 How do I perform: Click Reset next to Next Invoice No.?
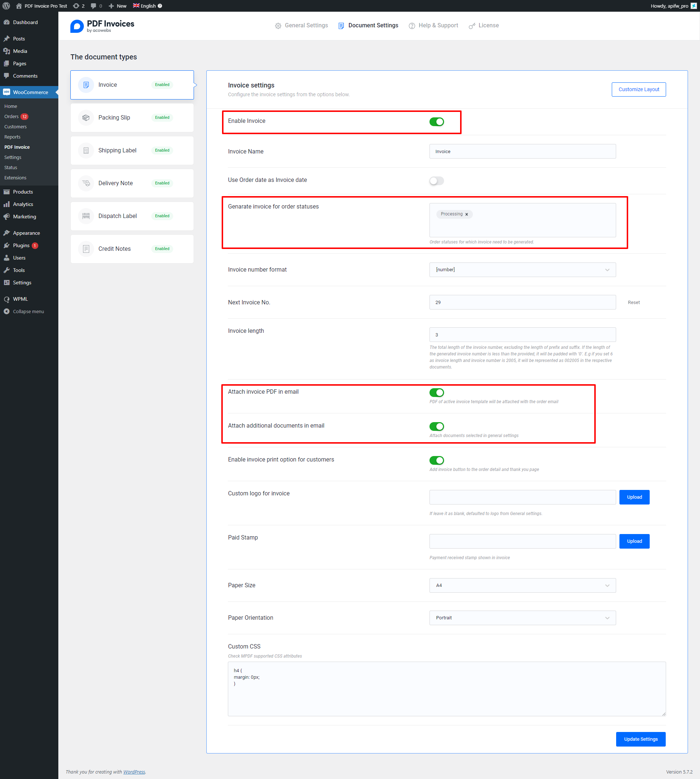[633, 303]
